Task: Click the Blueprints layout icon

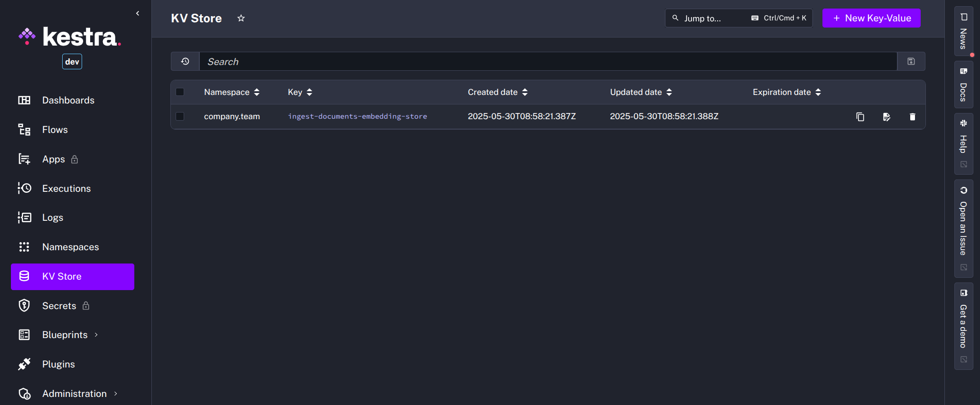Action: (24, 335)
